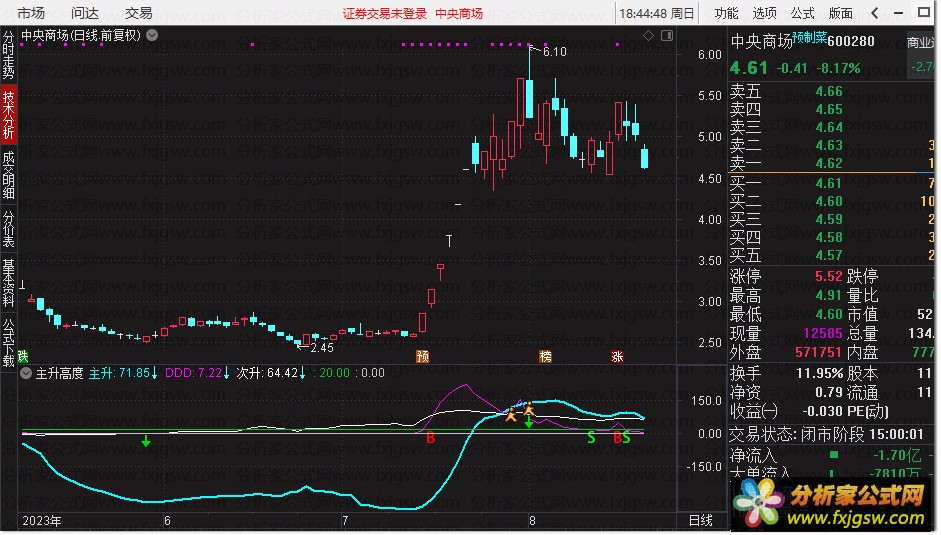Click the 2023年 date axis label
Viewport: 941px width, 535px height.
tap(41, 521)
